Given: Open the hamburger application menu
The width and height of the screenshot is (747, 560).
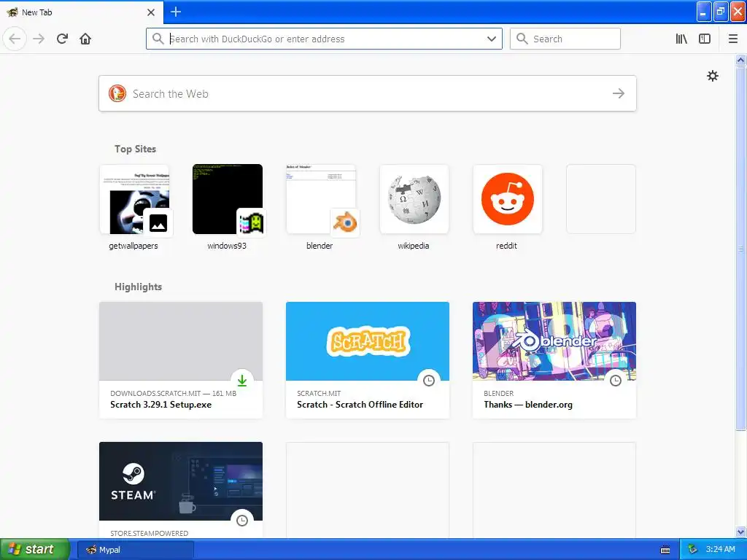Looking at the screenshot, I should (x=732, y=39).
